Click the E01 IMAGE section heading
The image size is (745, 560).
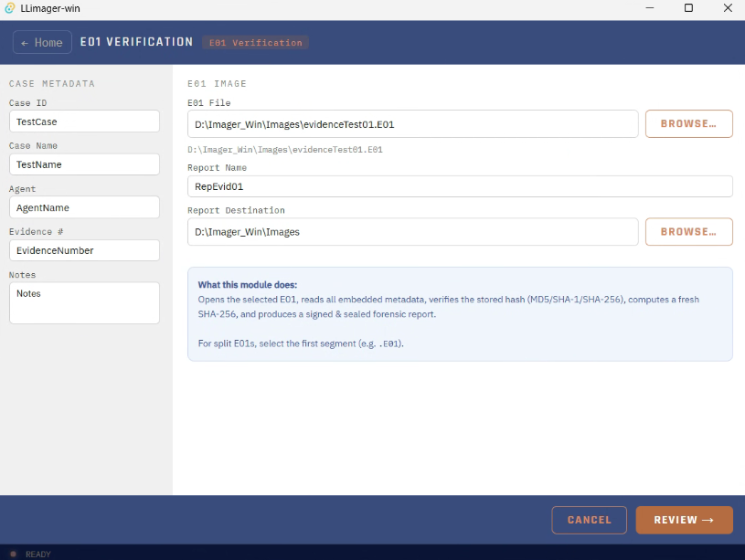(x=217, y=84)
